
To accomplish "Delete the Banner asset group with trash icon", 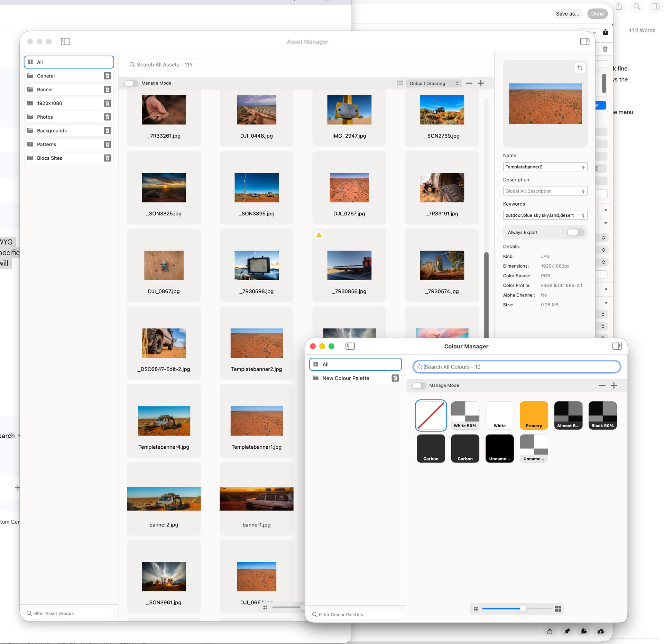I will (107, 90).
